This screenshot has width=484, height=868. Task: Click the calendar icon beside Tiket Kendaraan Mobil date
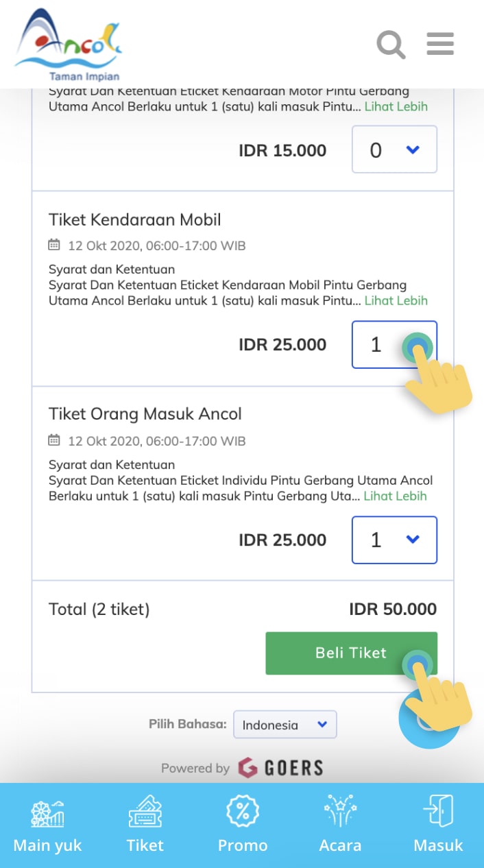(x=54, y=245)
